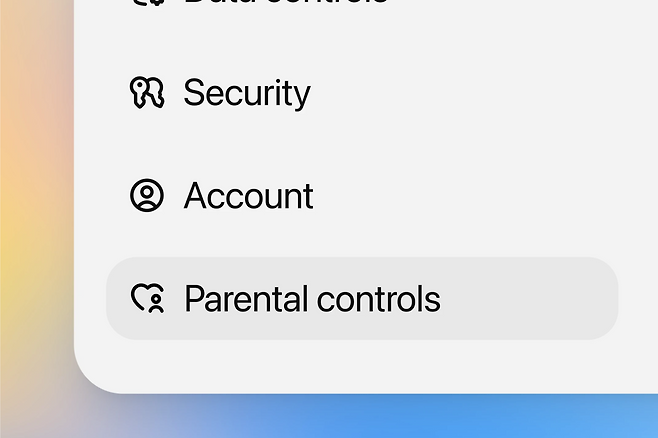Image resolution: width=658 pixels, height=438 pixels.
Task: Click the "Security" text label
Action: click(247, 93)
